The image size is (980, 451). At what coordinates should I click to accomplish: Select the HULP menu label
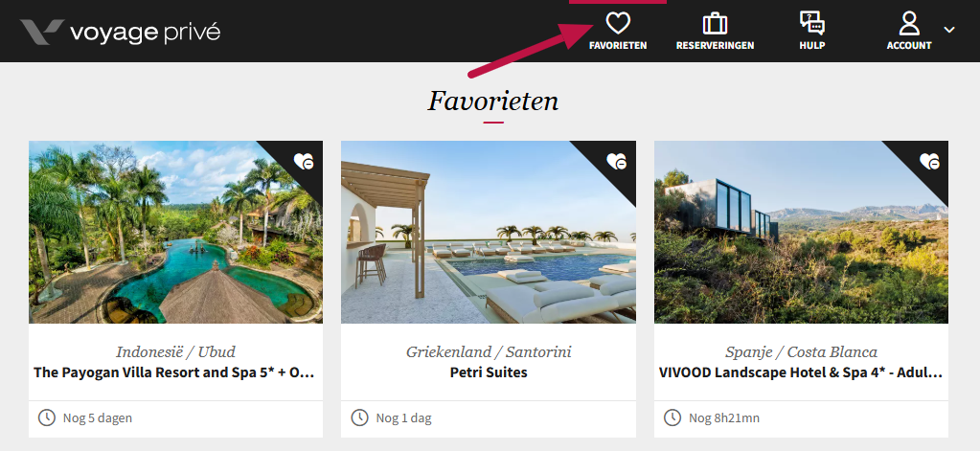tap(811, 46)
